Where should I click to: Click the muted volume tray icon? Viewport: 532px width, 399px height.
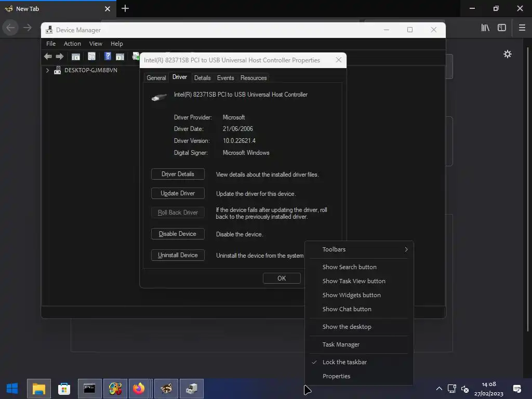pyautogui.click(x=465, y=389)
